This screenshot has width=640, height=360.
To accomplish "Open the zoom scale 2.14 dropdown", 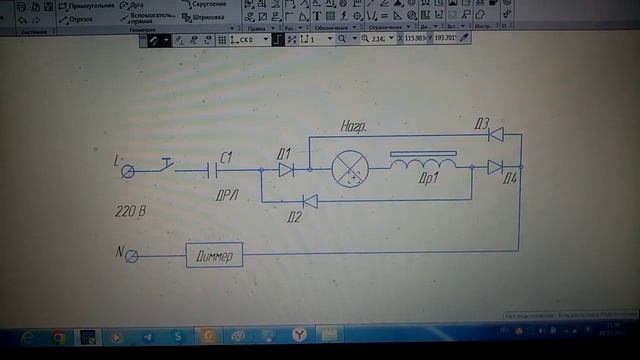I will [391, 38].
